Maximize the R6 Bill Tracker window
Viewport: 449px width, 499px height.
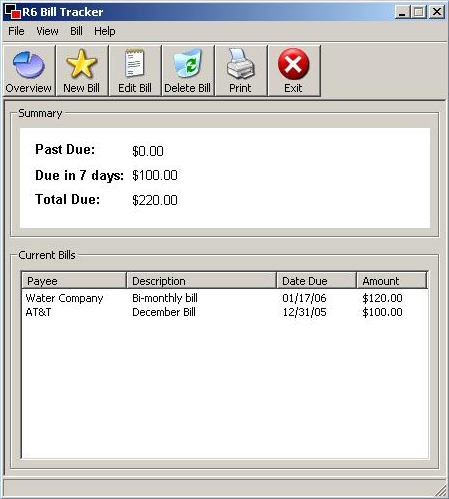click(x=419, y=12)
